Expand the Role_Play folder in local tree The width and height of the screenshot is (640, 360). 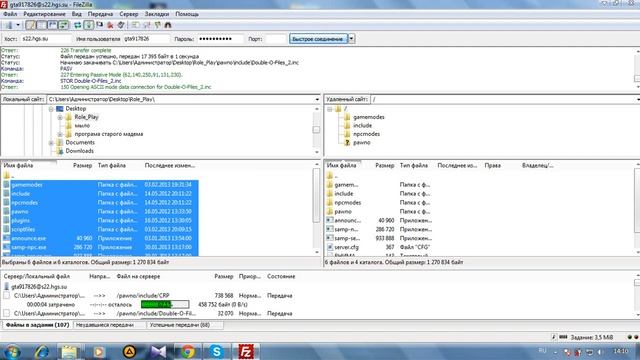coord(60,118)
